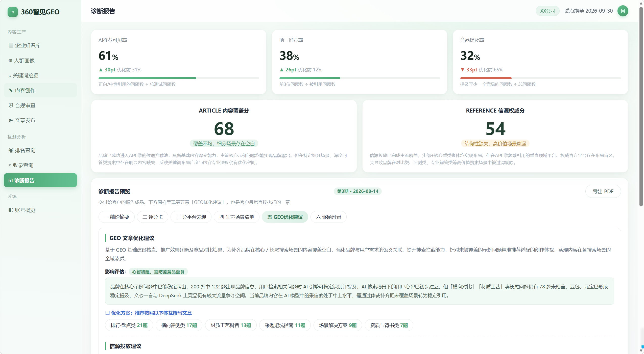
Task: Click the ▲ 30pt increase indicator
Action: [x=107, y=70]
